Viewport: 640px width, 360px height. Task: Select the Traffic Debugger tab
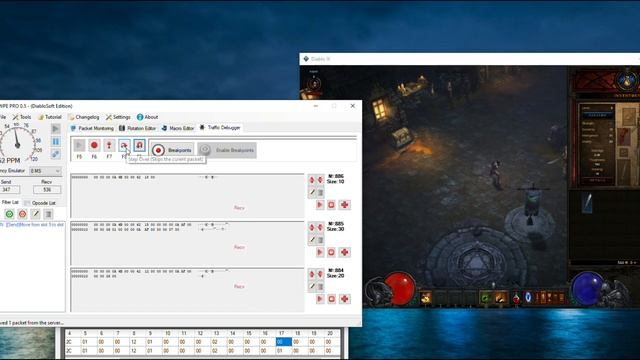(x=220, y=128)
